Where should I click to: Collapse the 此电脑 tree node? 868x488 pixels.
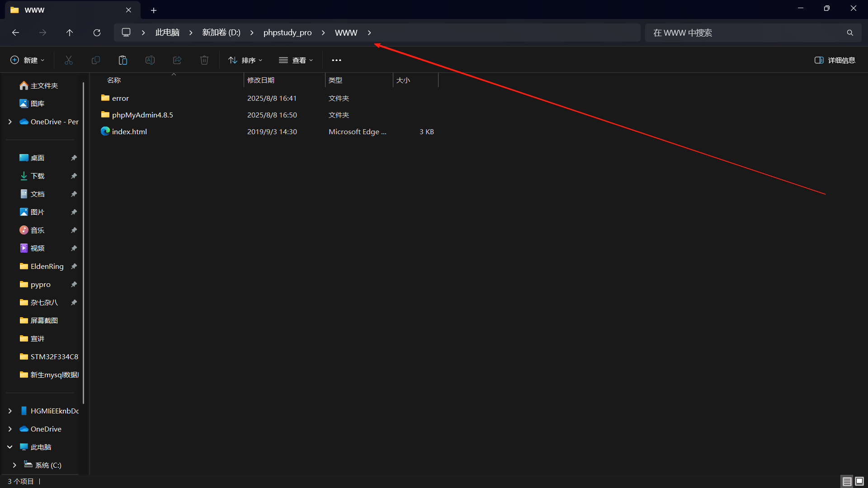10,447
